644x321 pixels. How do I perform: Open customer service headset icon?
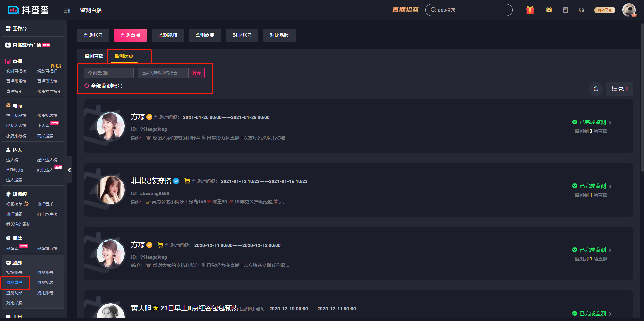point(581,10)
